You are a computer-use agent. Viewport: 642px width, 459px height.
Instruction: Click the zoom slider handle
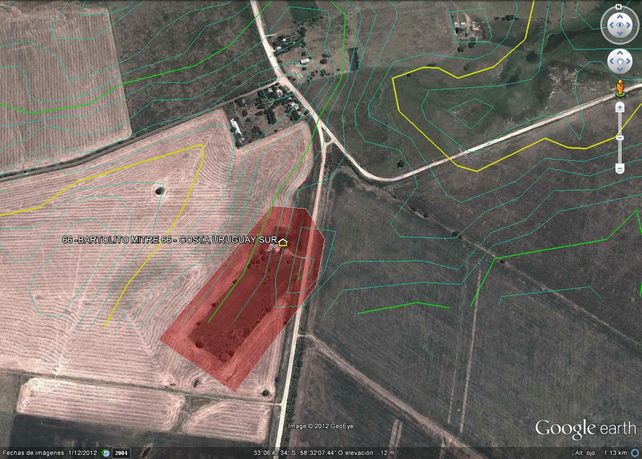tap(620, 138)
